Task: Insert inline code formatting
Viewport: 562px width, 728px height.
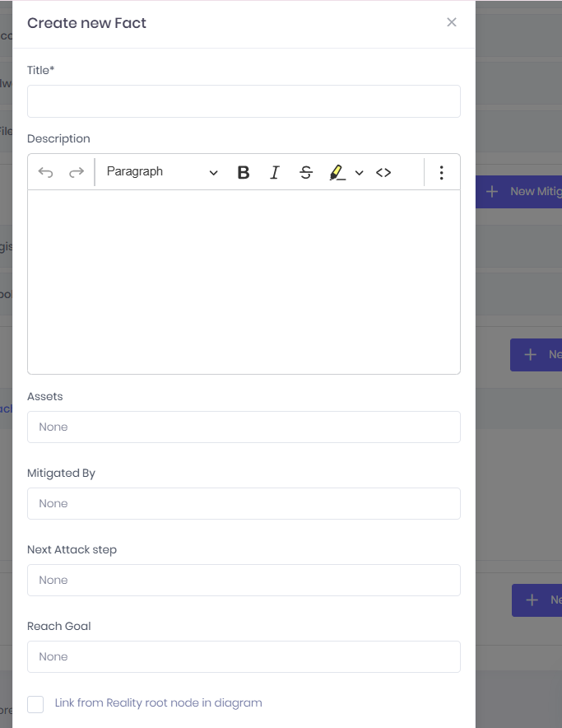Action: [383, 173]
